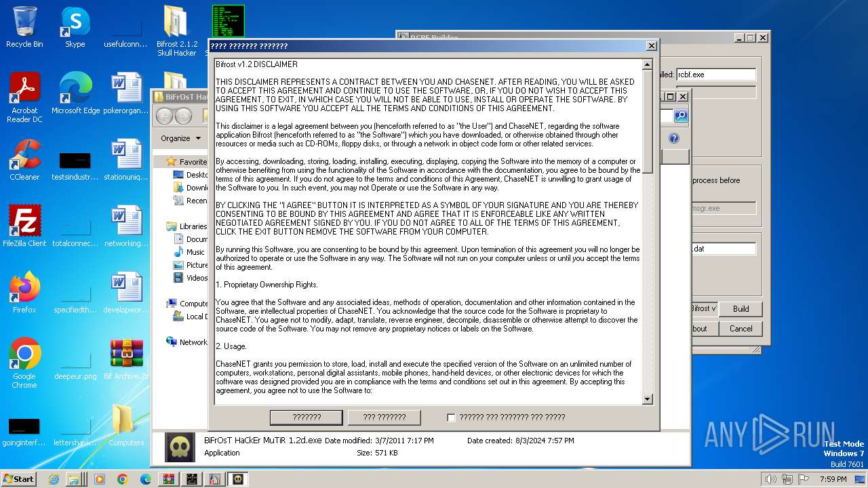
Task: Click the volume icon in the system tray
Action: 770,479
